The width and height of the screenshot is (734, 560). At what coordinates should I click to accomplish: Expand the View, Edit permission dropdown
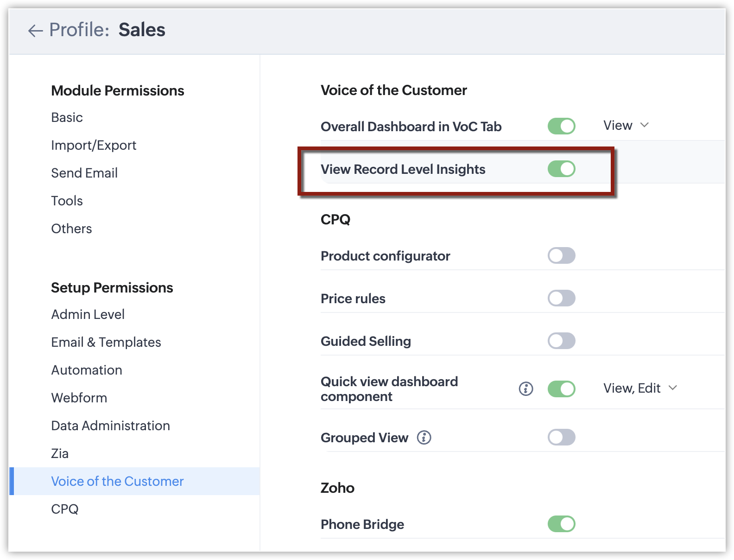click(x=639, y=388)
